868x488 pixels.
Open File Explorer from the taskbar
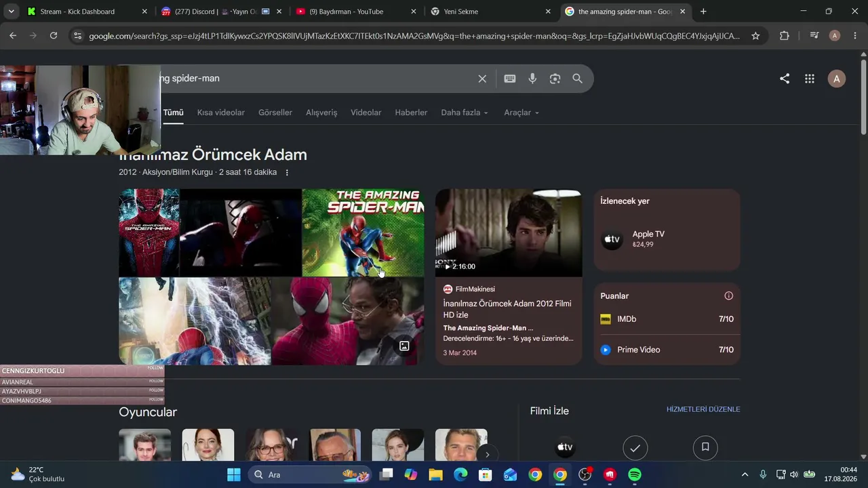pyautogui.click(x=435, y=475)
